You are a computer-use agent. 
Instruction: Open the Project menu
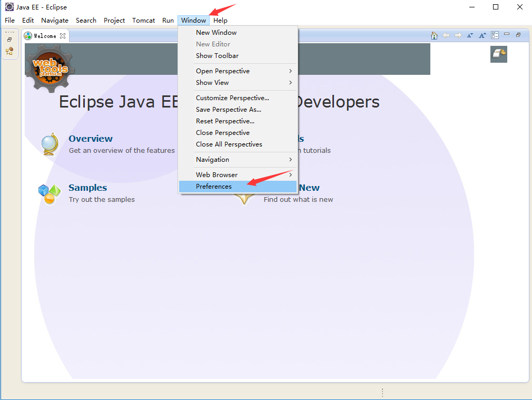point(114,21)
